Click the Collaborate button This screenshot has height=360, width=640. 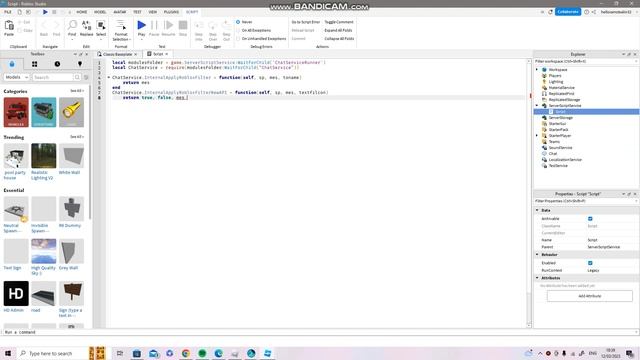pos(568,12)
